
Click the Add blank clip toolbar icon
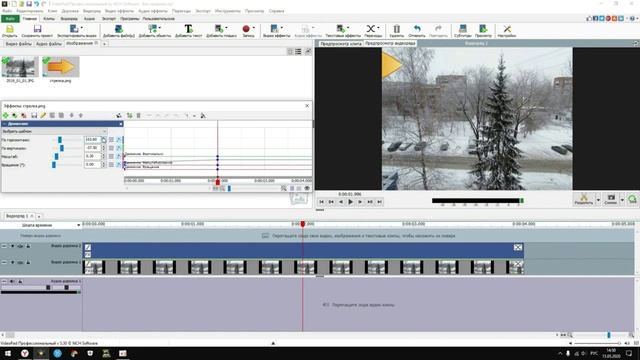pos(219,29)
